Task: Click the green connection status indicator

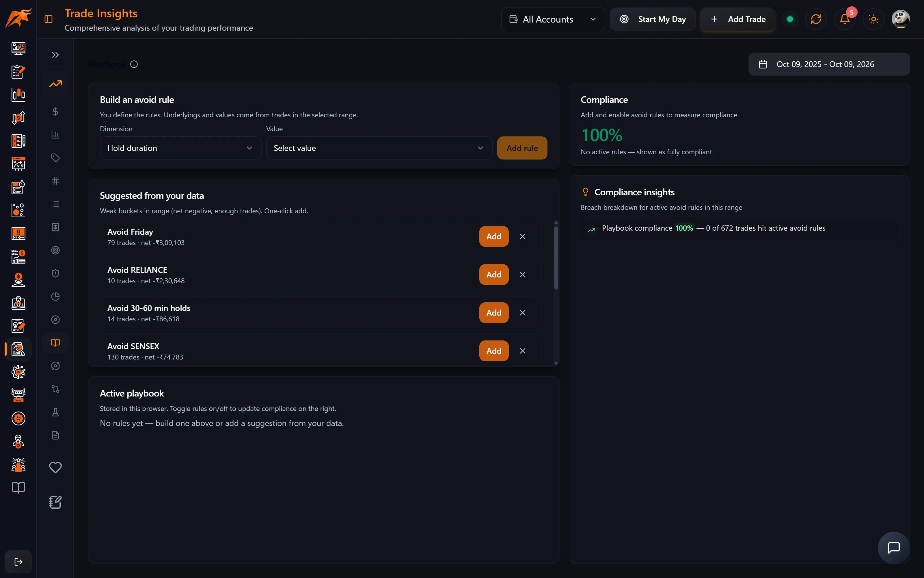Action: pos(790,19)
